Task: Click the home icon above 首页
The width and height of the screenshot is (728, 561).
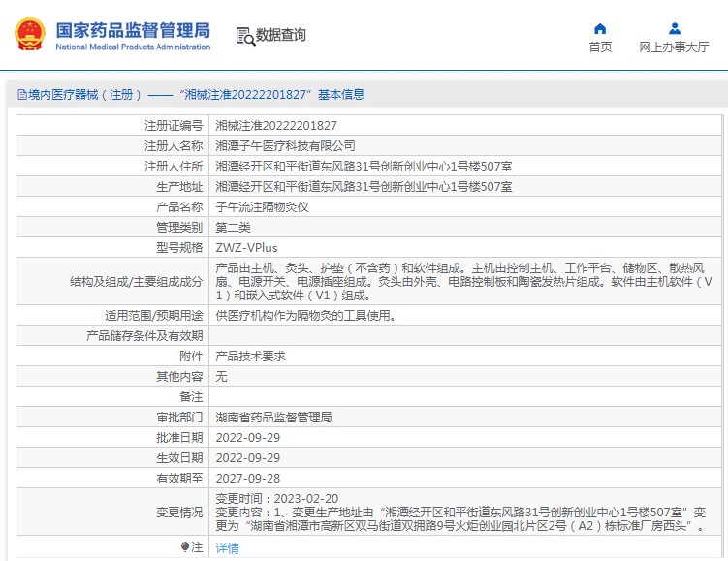Action: click(600, 29)
